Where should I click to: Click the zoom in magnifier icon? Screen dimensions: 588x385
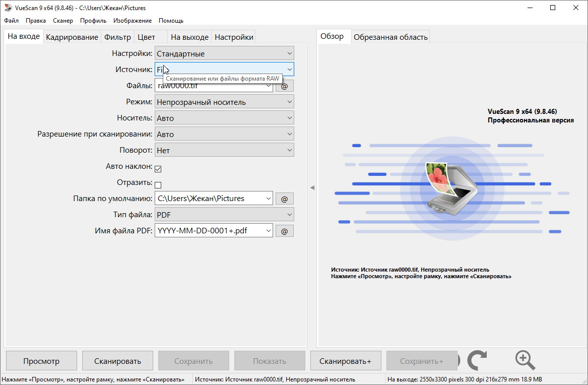pos(525,360)
